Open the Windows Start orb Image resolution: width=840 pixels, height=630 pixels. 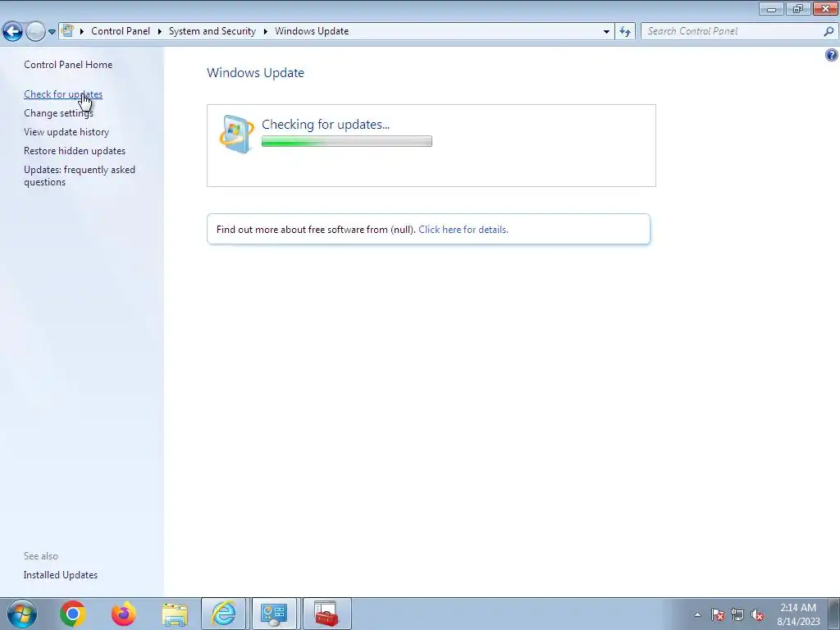click(22, 614)
